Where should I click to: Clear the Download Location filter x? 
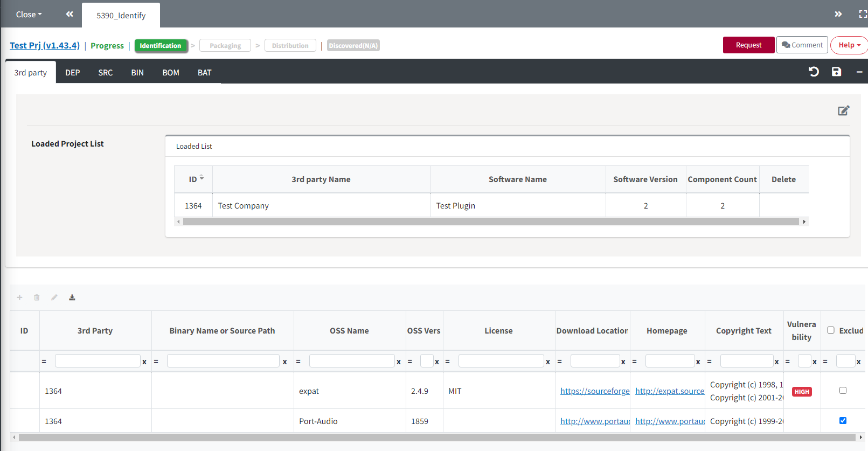pyautogui.click(x=623, y=362)
